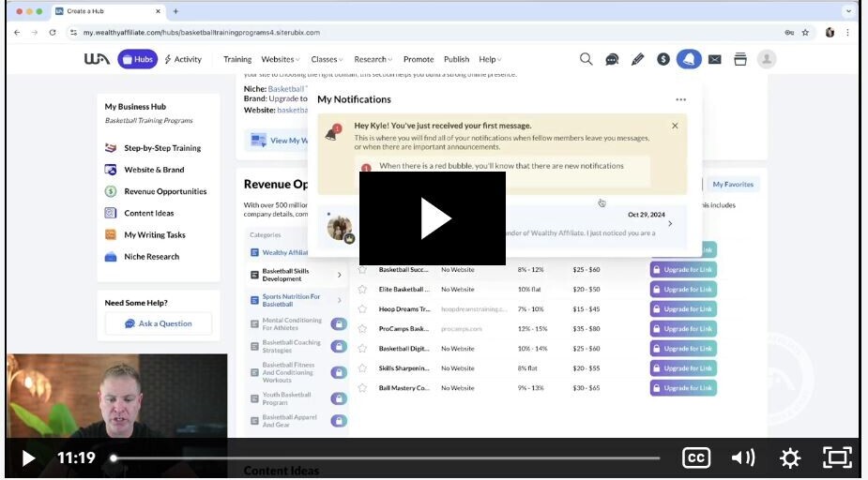
Task: Favorite the Basketball Succ... program star
Action: [x=362, y=270]
